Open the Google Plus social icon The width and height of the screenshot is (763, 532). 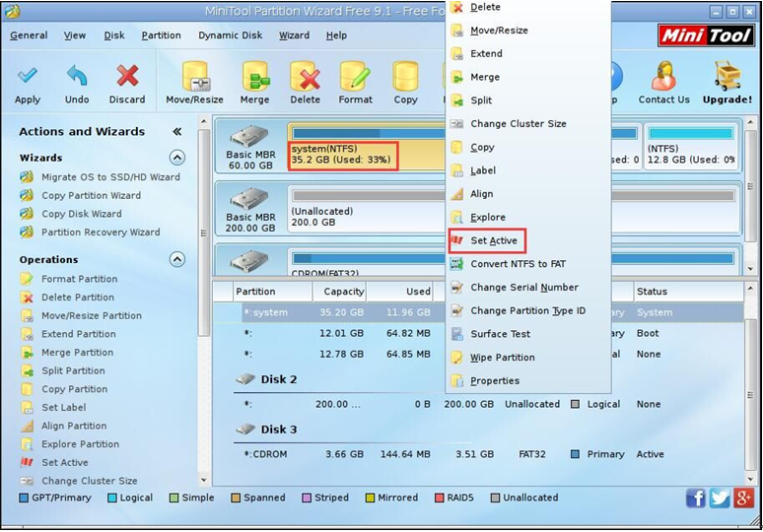(x=743, y=499)
